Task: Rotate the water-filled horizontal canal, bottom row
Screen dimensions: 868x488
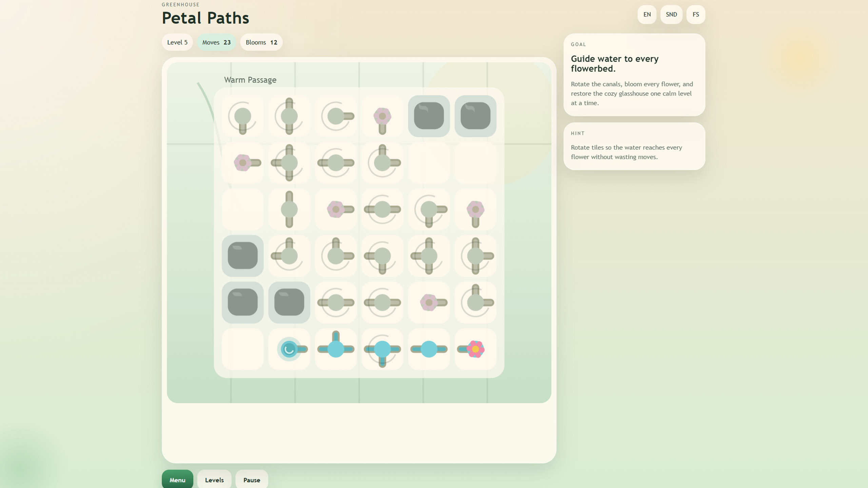Action: click(x=429, y=349)
